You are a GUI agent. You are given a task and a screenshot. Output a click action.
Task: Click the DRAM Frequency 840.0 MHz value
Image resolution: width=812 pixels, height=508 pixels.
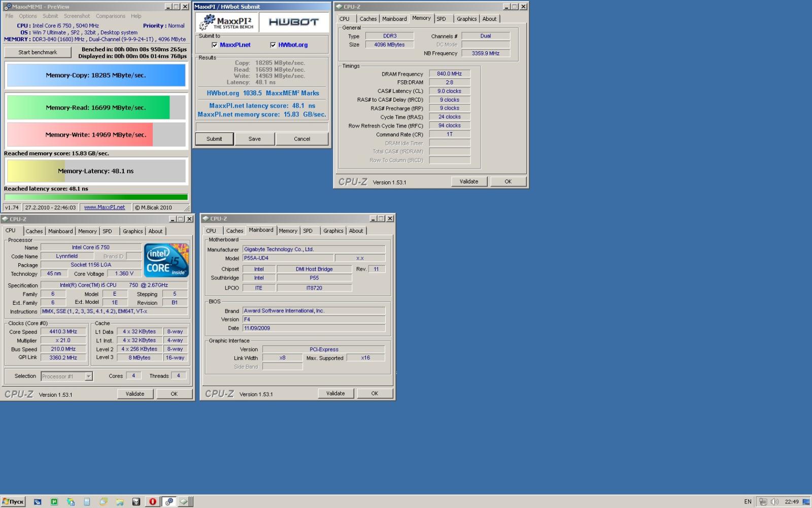(450, 74)
